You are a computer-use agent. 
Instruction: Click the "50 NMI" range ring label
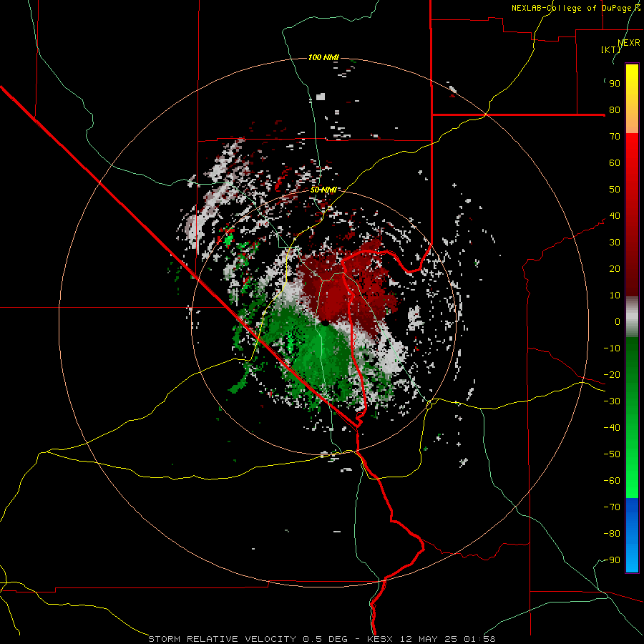click(323, 190)
